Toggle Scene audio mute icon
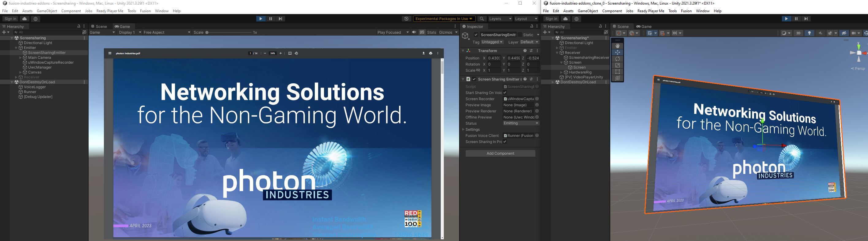868x241 pixels. click(x=820, y=33)
